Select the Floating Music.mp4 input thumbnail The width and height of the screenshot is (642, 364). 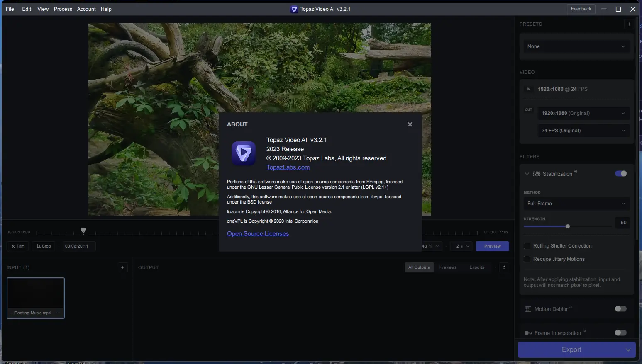click(x=36, y=298)
